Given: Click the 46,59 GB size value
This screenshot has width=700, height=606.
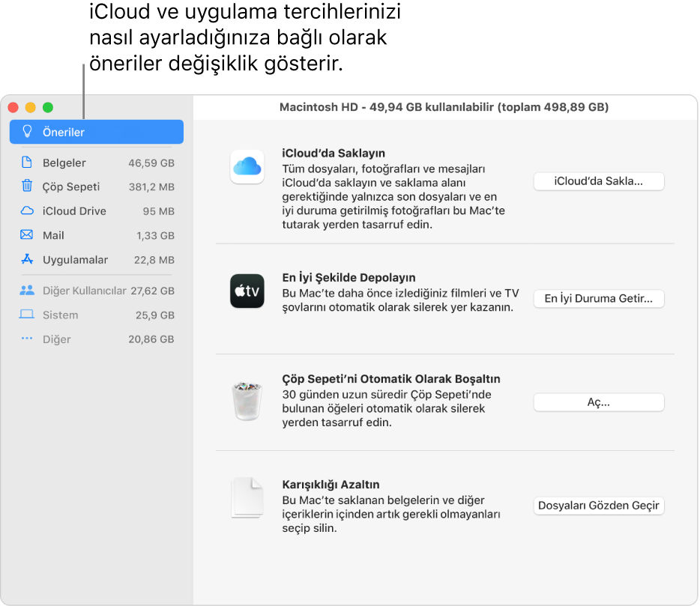Looking at the screenshot, I should (x=151, y=163).
